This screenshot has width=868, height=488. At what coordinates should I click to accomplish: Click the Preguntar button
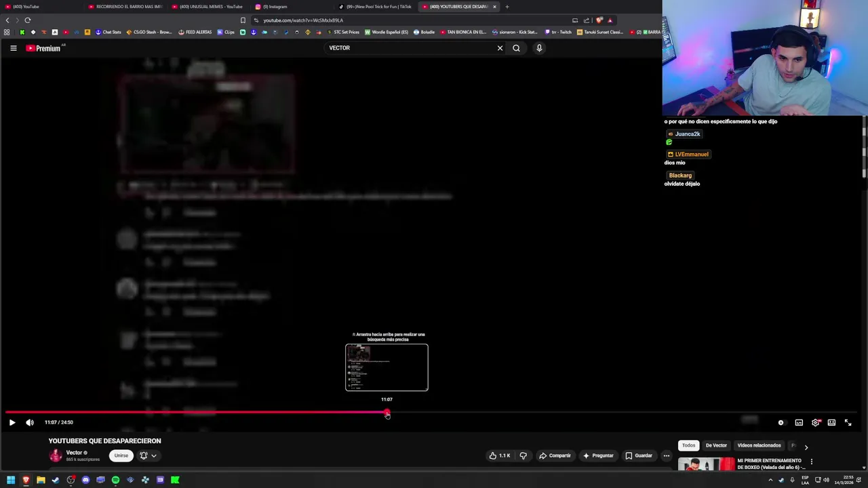(x=597, y=455)
